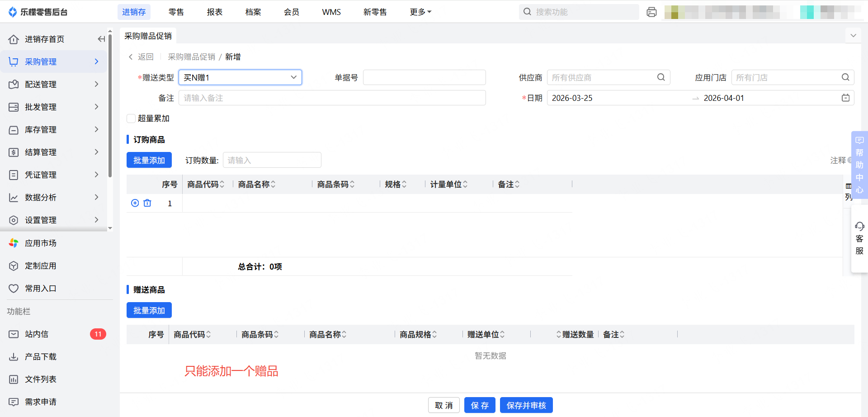Image resolution: width=868 pixels, height=417 pixels.
Task: Open the station messages inbox
Action: click(x=37, y=334)
